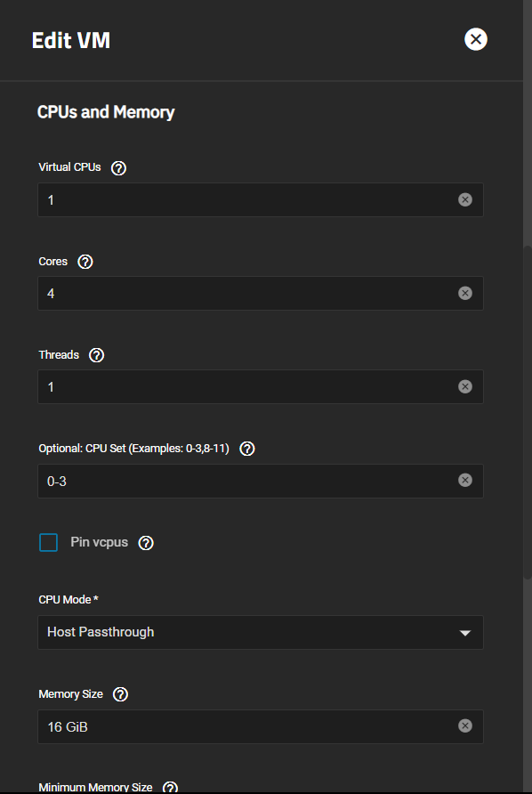The height and width of the screenshot is (794, 532).
Task: Clear the Memory Size 16 GiB value
Action: click(x=465, y=725)
